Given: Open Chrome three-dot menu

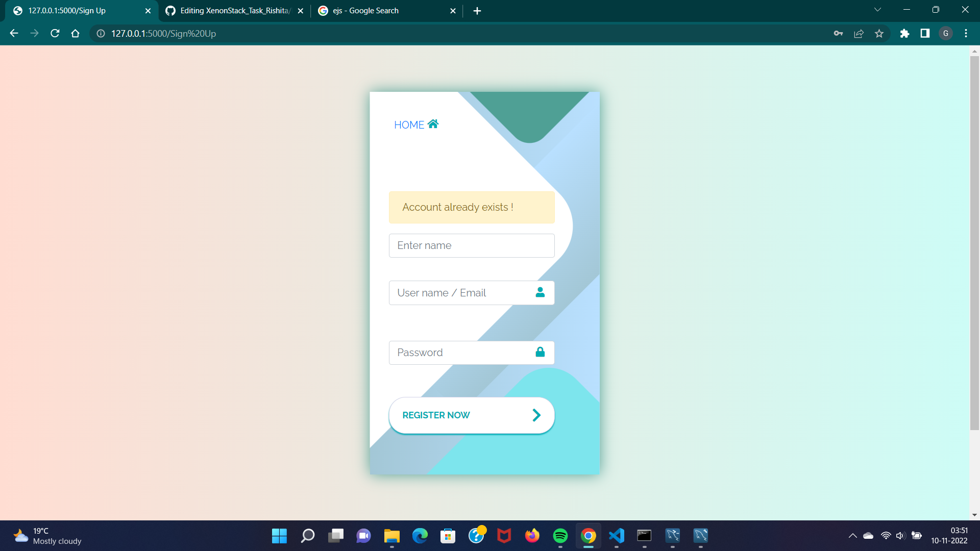Looking at the screenshot, I should (x=966, y=34).
